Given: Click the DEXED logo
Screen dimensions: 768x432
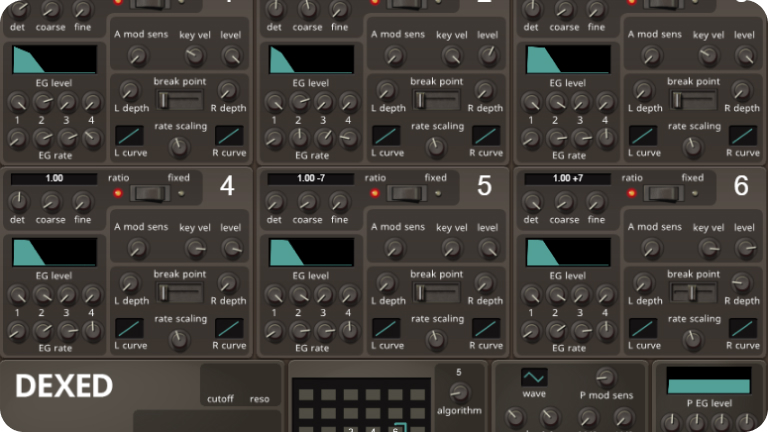Looking at the screenshot, I should (x=64, y=386).
